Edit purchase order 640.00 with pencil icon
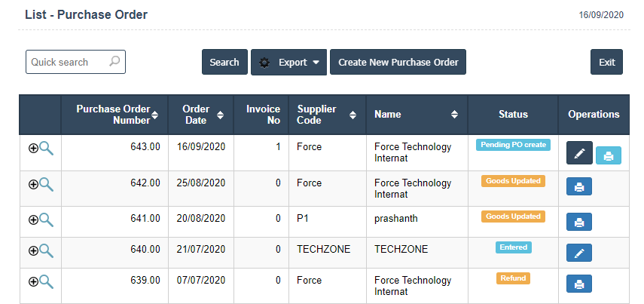Screen dimensions: 644x304 579,253
